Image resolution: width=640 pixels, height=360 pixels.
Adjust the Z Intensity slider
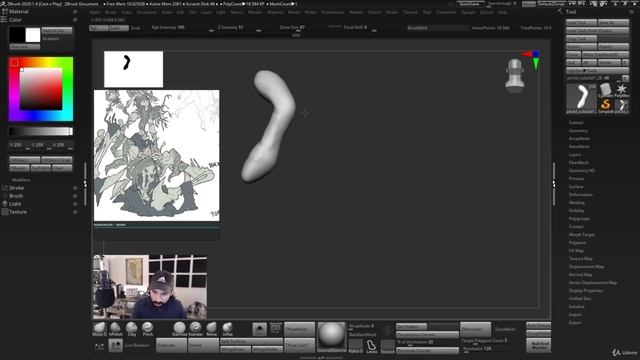(x=238, y=28)
